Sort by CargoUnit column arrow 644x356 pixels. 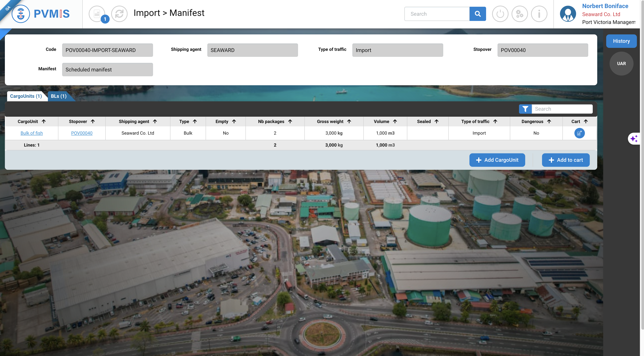(44, 121)
